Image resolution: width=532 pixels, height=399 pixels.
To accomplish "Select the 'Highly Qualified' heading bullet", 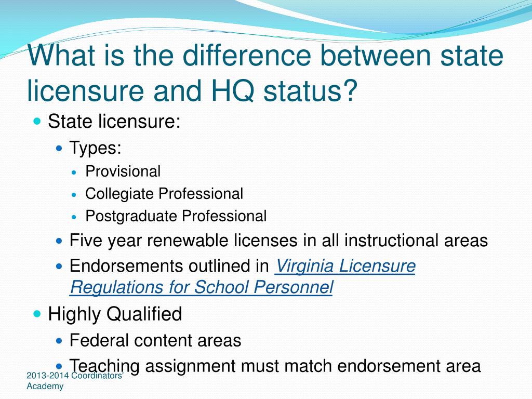I will pos(115,313).
